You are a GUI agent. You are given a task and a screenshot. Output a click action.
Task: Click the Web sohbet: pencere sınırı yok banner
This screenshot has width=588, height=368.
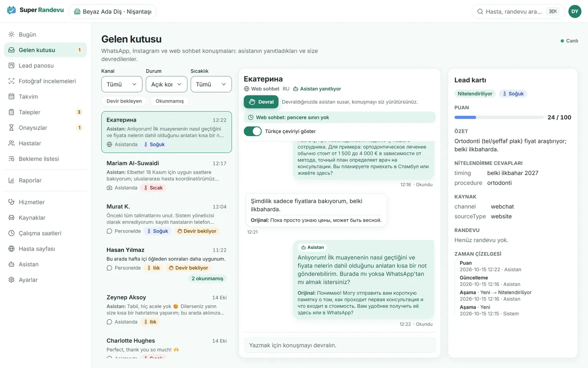pos(340,117)
